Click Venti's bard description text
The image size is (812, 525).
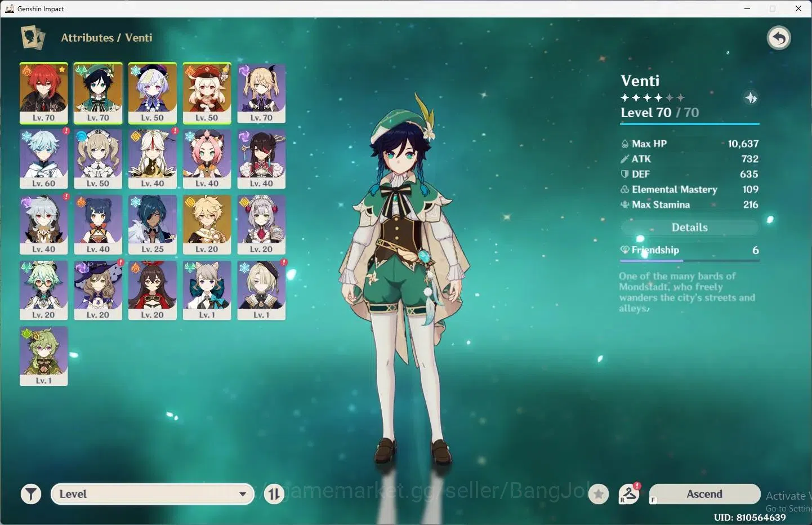pos(687,292)
